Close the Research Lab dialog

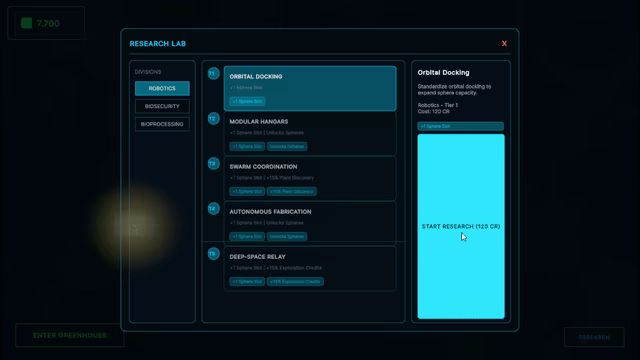[504, 44]
